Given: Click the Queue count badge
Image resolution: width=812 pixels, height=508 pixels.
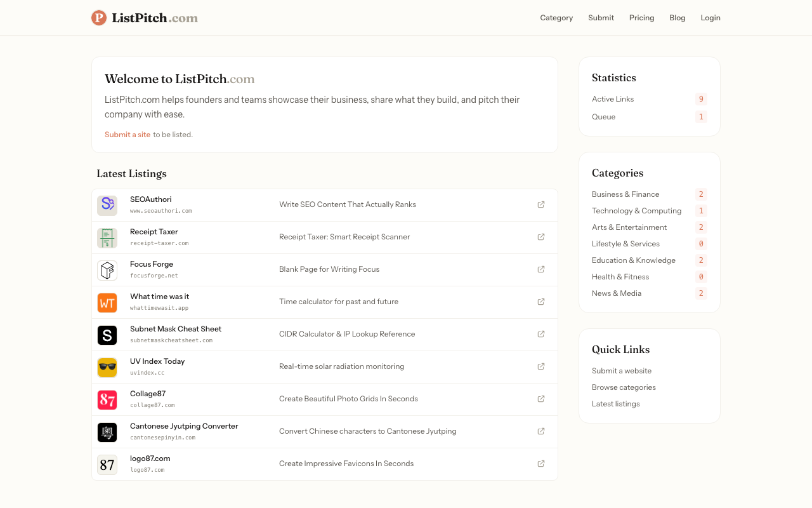Looking at the screenshot, I should point(701,117).
